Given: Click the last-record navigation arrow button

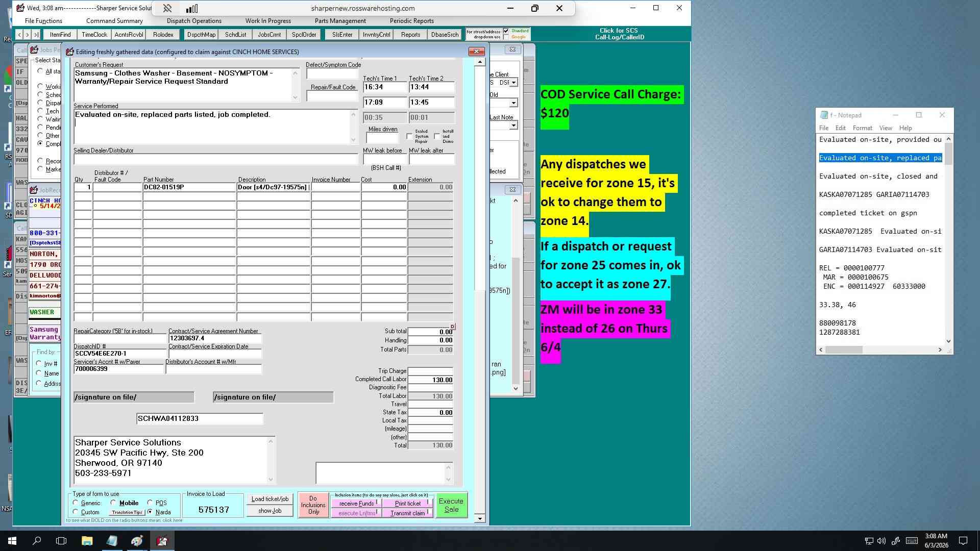Looking at the screenshot, I should [36, 35].
